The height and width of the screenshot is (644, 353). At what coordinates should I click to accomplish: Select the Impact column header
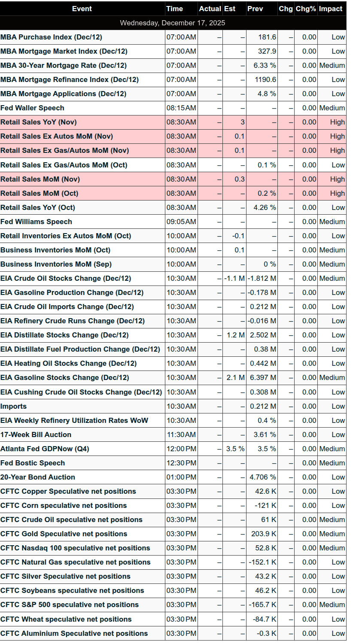click(x=331, y=9)
